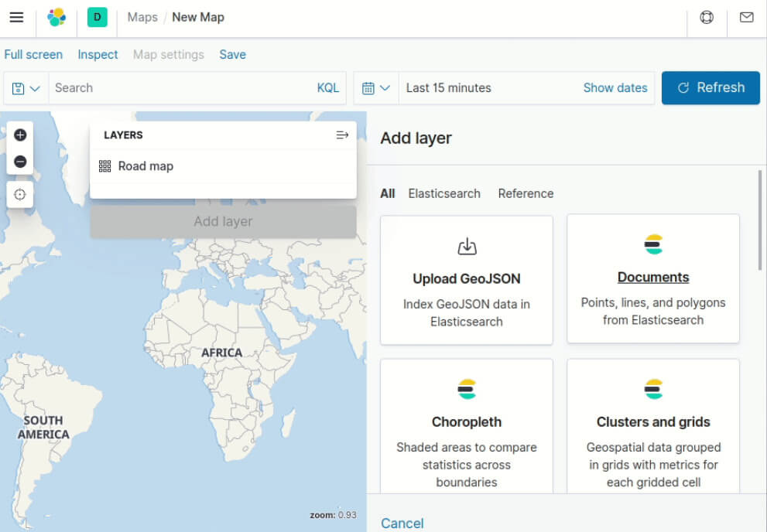Switch the KQL query language option
Viewport: 767px width, 532px height.
pos(328,88)
